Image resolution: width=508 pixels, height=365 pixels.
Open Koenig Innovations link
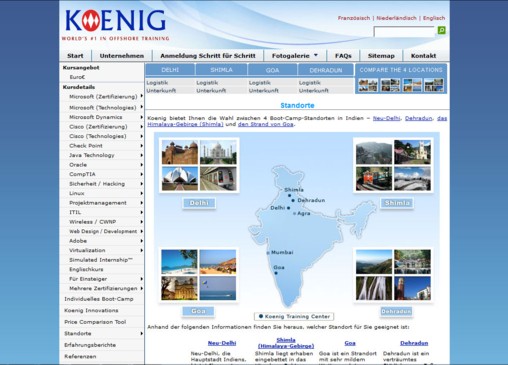(x=91, y=310)
